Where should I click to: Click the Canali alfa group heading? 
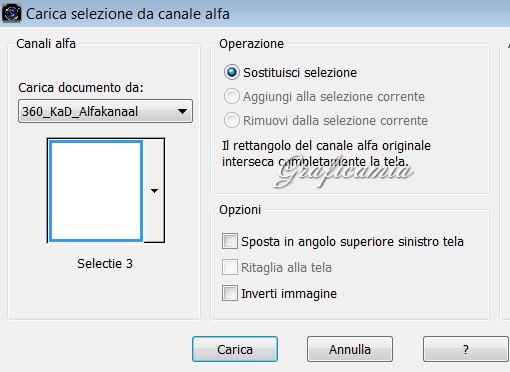(x=46, y=44)
